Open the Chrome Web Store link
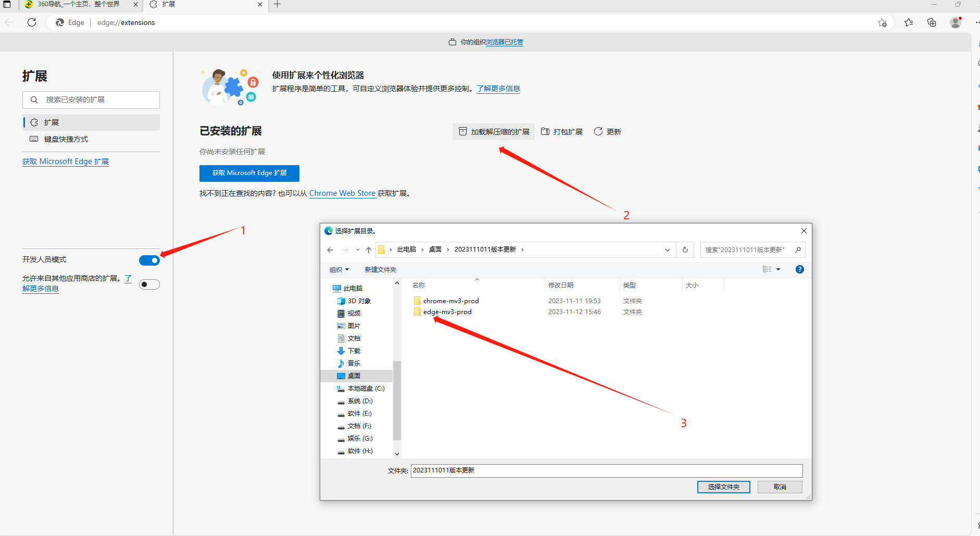980x536 pixels. point(342,193)
